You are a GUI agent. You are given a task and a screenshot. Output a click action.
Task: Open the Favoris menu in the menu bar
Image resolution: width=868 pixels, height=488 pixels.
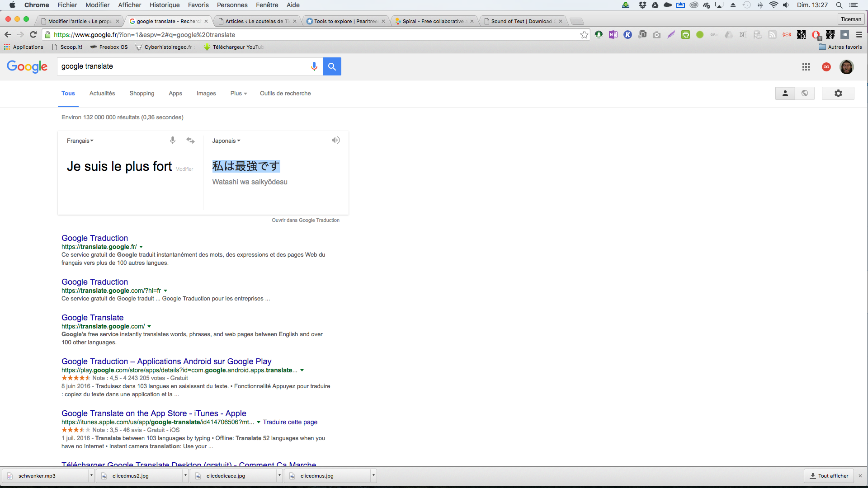198,5
